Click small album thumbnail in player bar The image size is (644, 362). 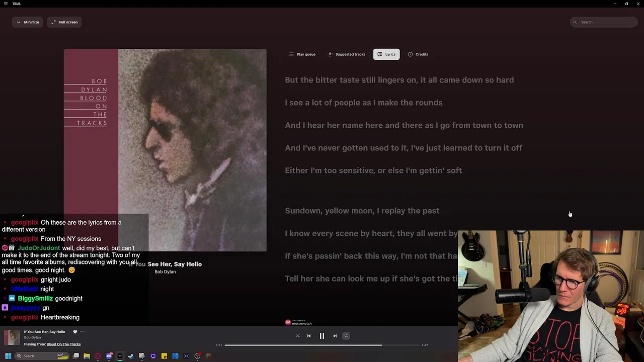pos(12,338)
